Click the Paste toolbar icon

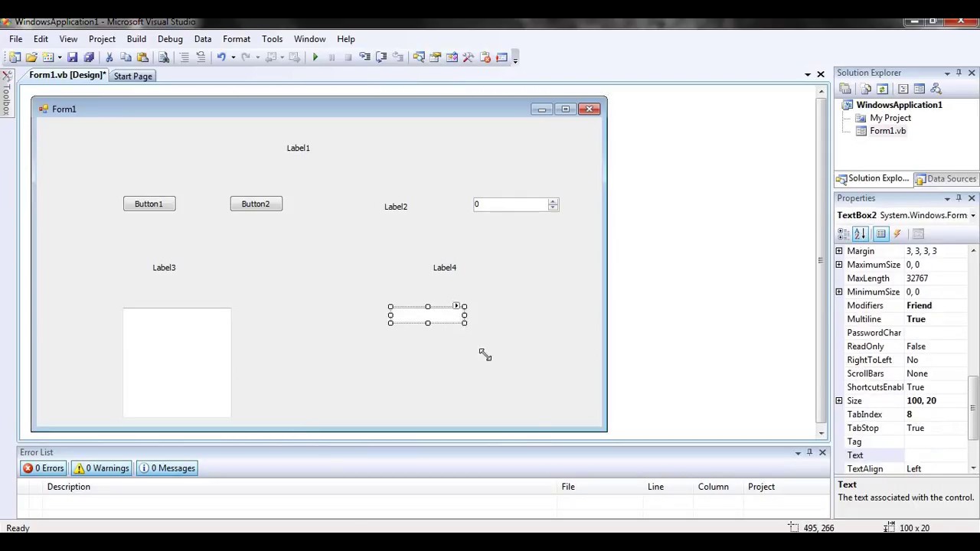(142, 57)
